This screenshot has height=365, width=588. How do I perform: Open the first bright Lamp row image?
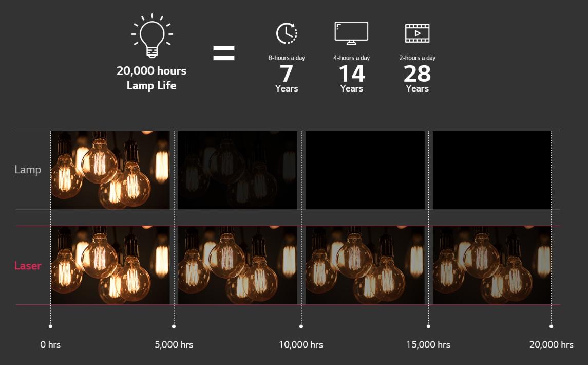(110, 170)
